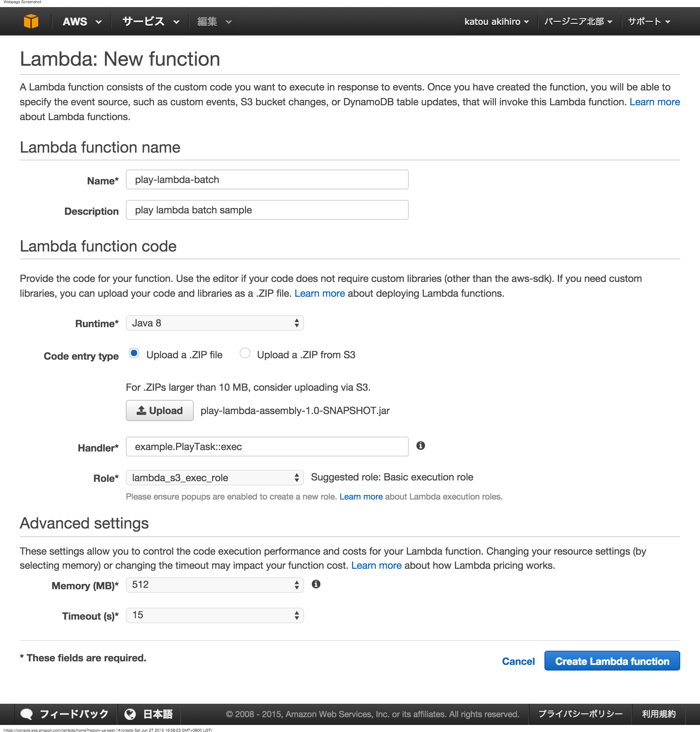Open the バージニア北部 region menu

[x=578, y=22]
